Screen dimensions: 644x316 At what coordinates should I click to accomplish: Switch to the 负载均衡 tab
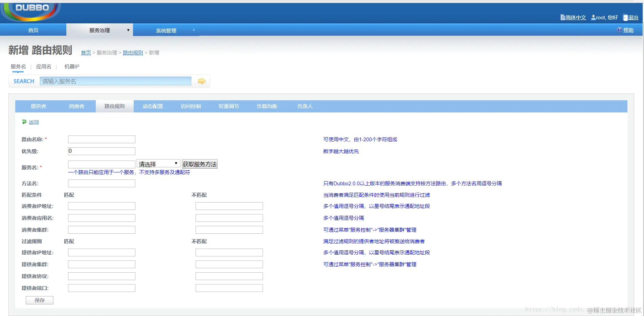[267, 106]
